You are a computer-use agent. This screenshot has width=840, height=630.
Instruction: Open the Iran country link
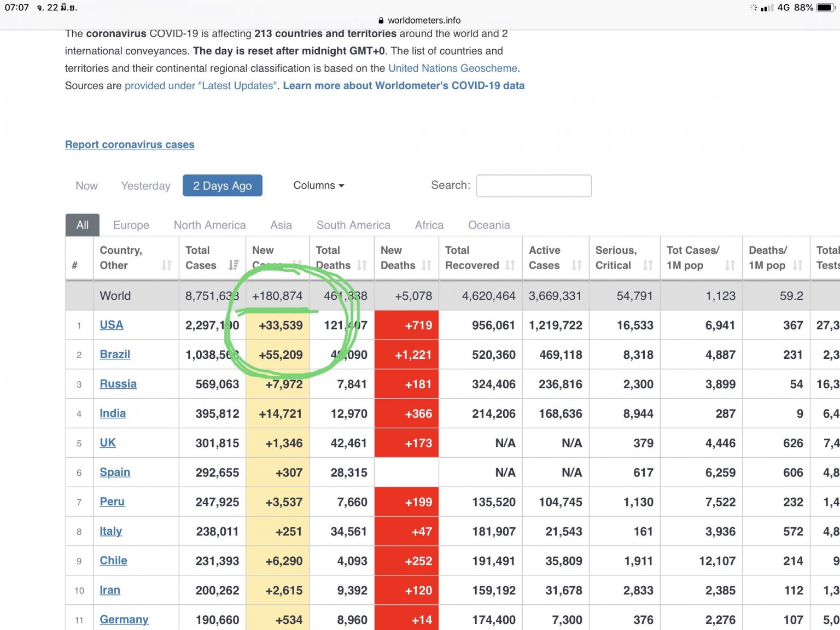[x=110, y=590]
